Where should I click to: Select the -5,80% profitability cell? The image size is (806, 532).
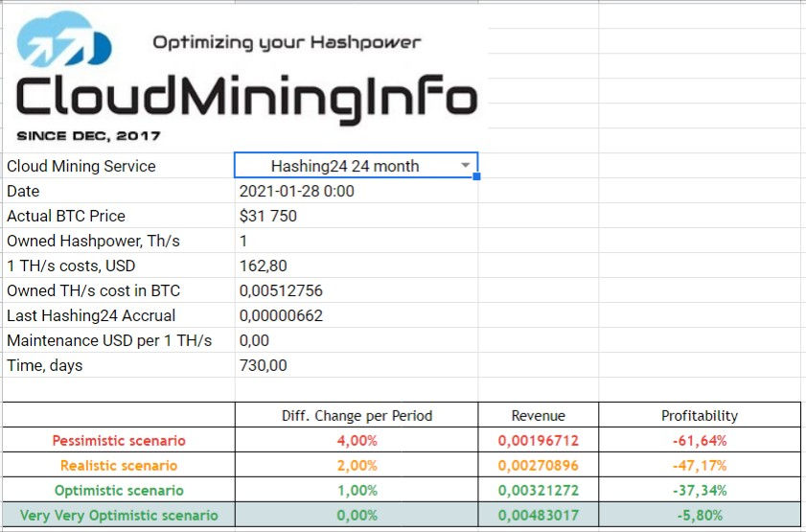click(700, 516)
